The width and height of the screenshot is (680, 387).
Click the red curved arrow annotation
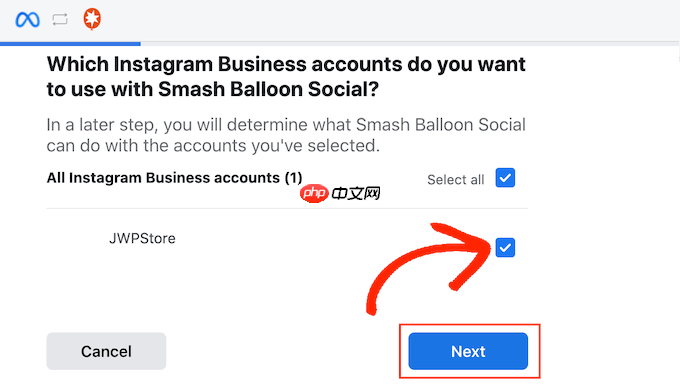pyautogui.click(x=429, y=267)
